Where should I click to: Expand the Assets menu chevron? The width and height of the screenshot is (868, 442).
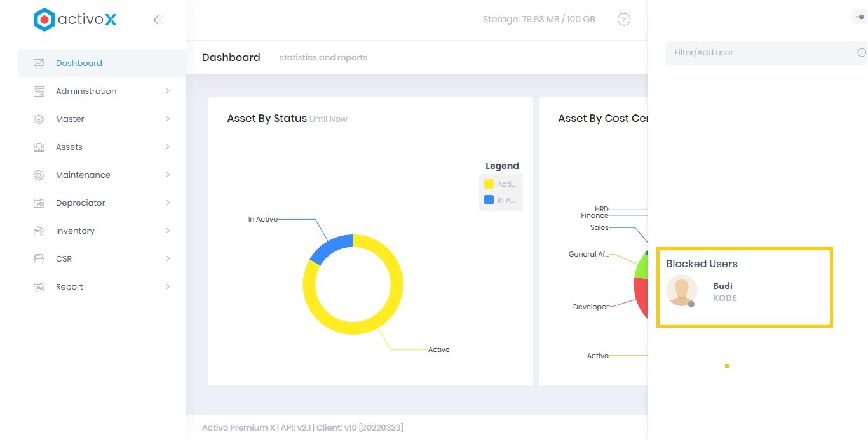(168, 147)
